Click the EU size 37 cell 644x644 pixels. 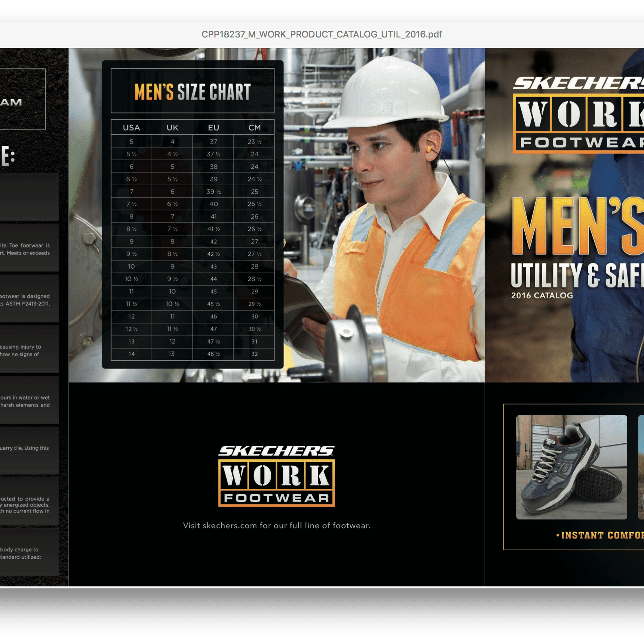(x=213, y=142)
